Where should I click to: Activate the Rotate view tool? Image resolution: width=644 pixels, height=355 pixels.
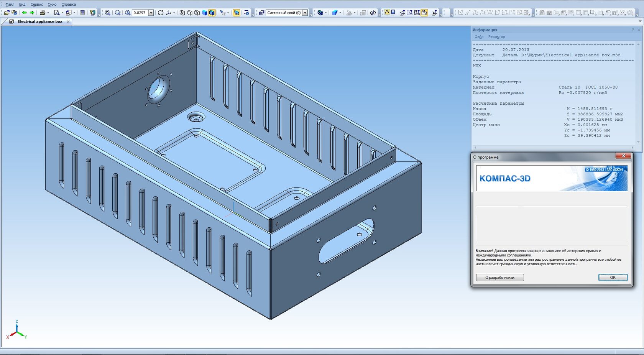[161, 13]
